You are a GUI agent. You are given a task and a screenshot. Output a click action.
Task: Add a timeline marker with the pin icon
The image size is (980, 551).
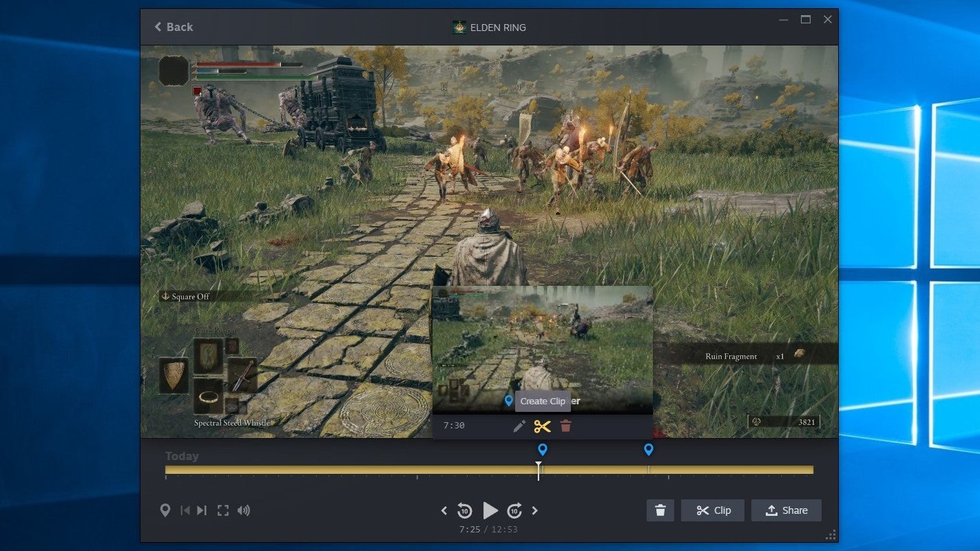coord(165,510)
